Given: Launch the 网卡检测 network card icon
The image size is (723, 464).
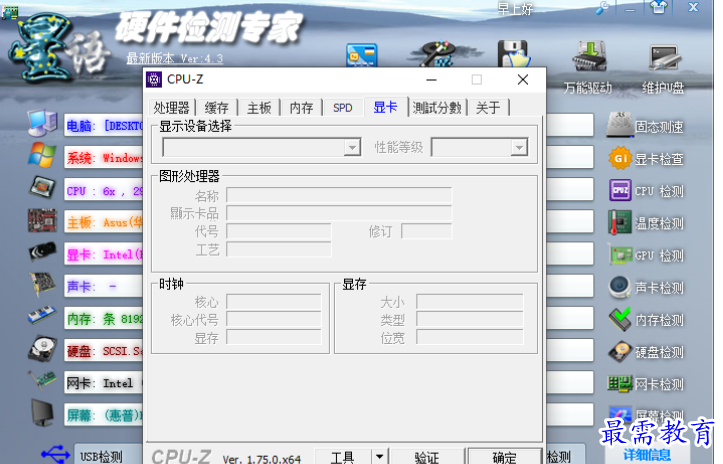Looking at the screenshot, I should 620,383.
